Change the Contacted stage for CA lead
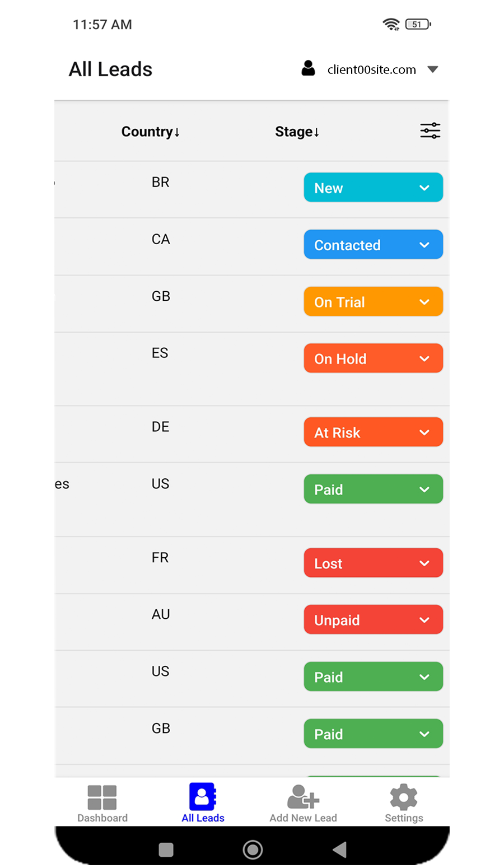This screenshot has width=504, height=868. 373,245
